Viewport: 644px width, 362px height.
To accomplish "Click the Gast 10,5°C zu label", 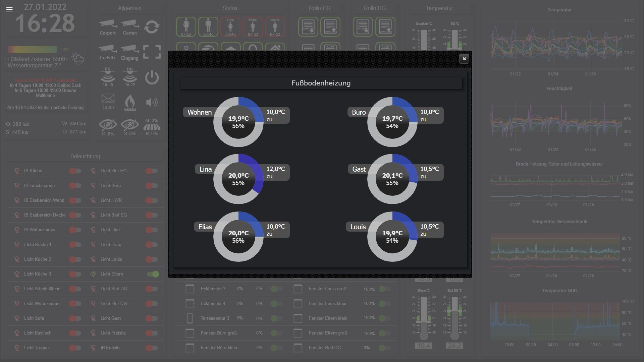I will click(430, 172).
